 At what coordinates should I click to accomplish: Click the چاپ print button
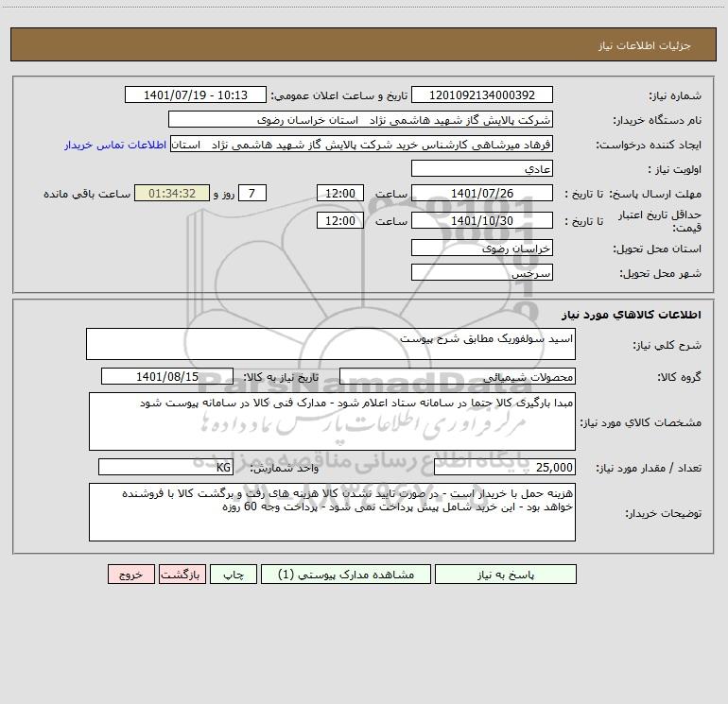pyautogui.click(x=234, y=574)
